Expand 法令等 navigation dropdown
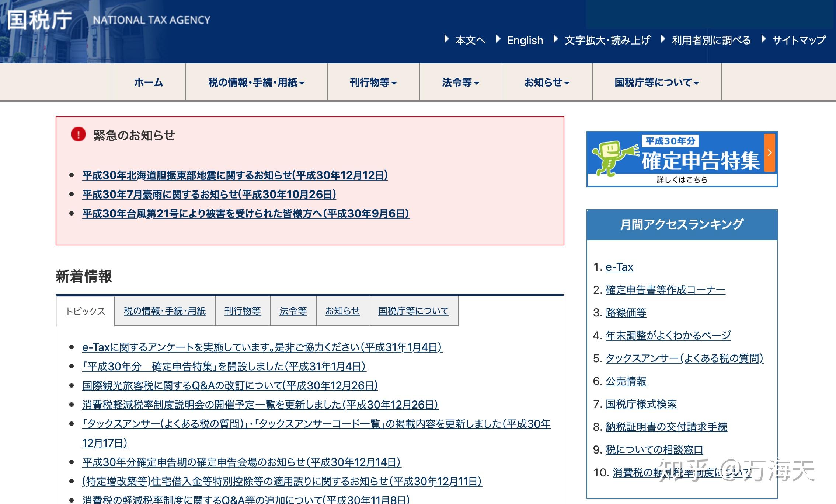 (x=460, y=83)
